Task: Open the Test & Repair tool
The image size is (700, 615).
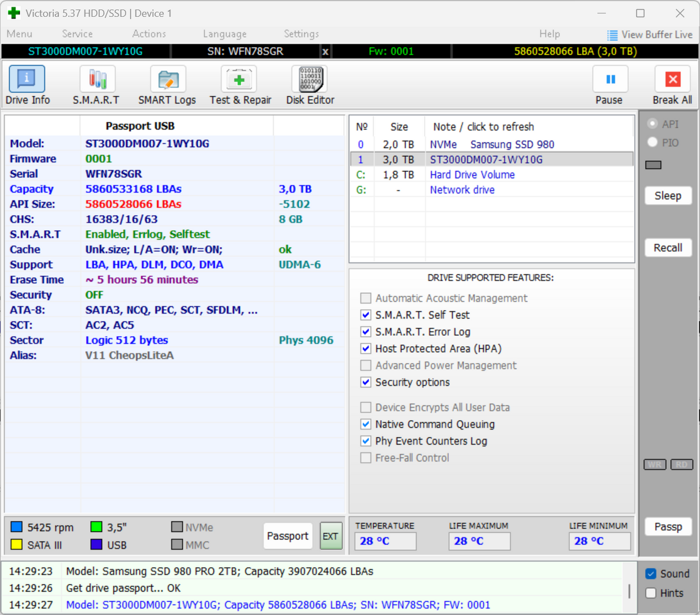Action: coord(240,86)
